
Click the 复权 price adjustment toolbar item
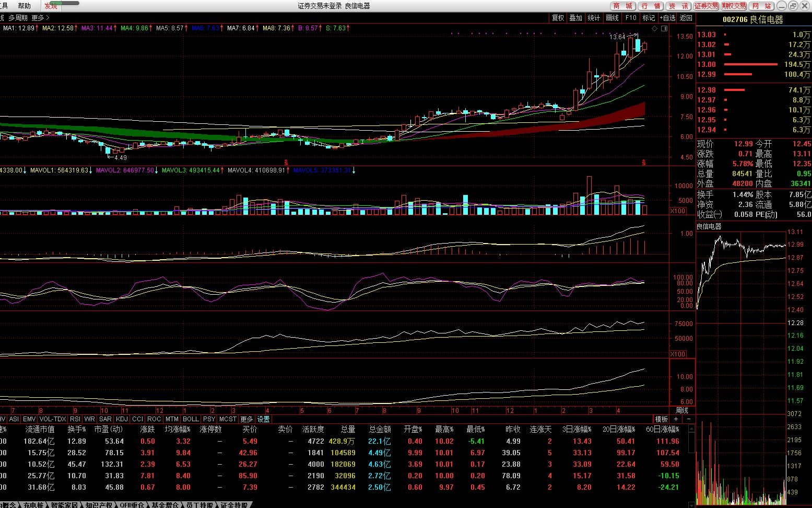tap(558, 18)
